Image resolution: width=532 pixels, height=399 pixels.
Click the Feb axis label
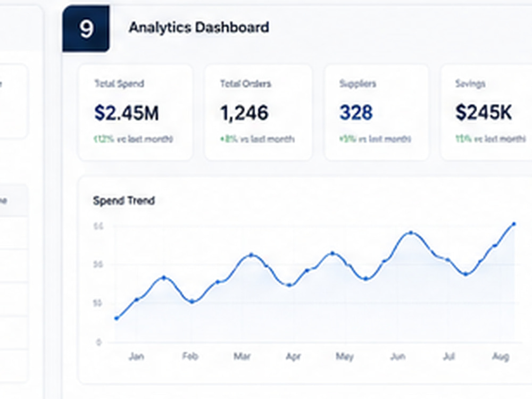[x=190, y=356]
